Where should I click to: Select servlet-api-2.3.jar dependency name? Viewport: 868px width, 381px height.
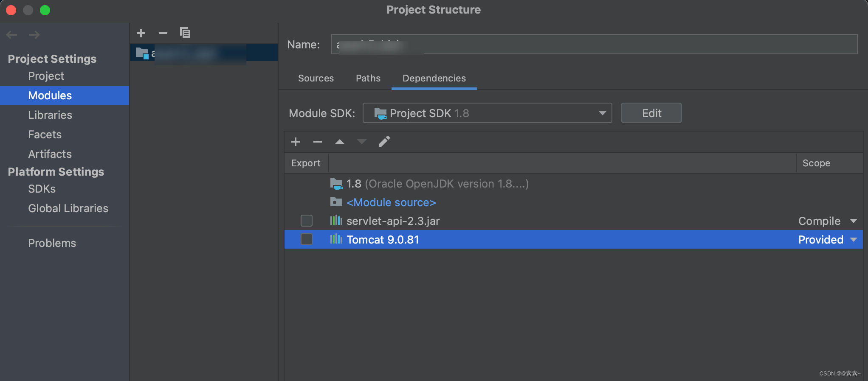[x=393, y=221]
